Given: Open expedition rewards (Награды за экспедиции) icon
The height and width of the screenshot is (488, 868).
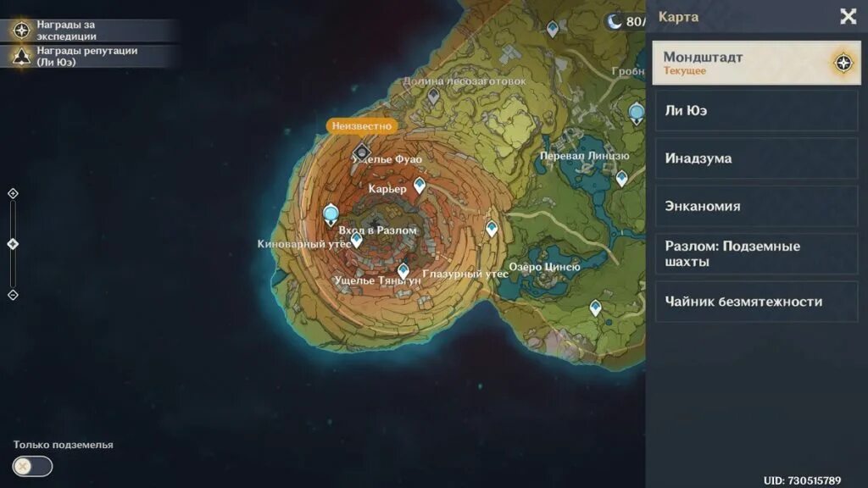Looking at the screenshot, I should pyautogui.click(x=21, y=30).
